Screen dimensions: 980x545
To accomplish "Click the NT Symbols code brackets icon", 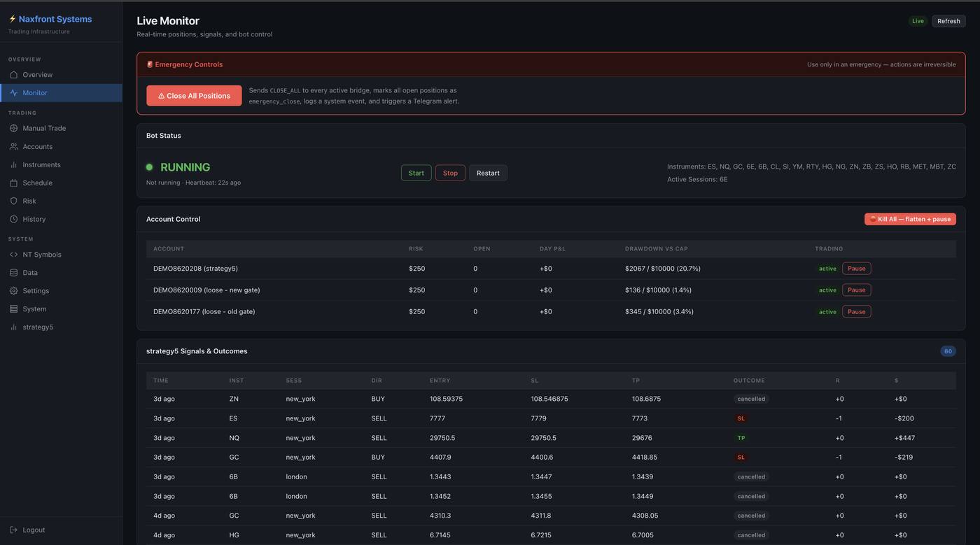I will click(13, 255).
